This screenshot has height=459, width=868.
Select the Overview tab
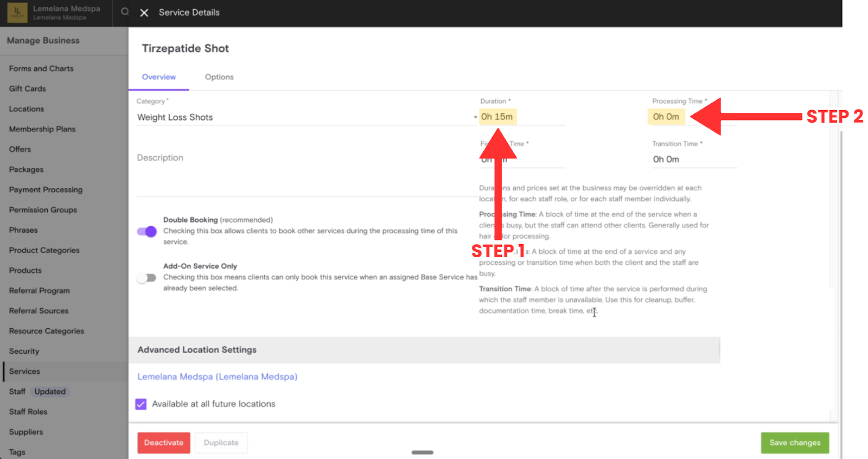point(159,77)
